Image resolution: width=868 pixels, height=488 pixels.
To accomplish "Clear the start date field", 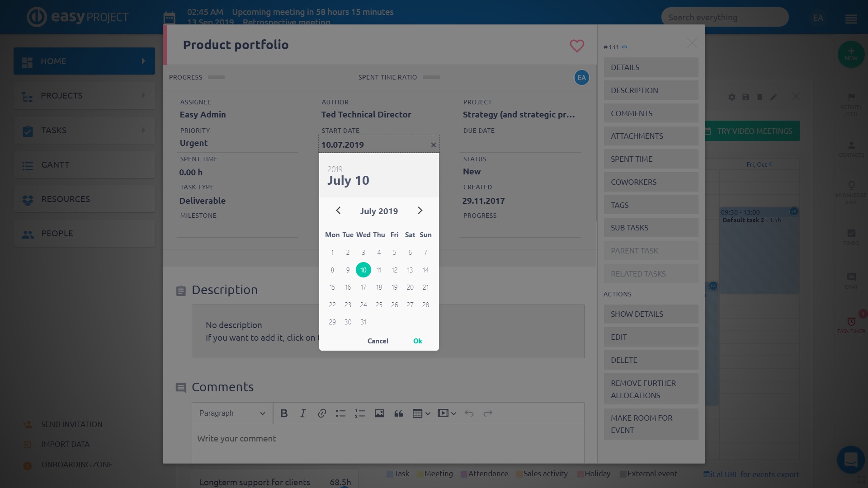I will (433, 145).
